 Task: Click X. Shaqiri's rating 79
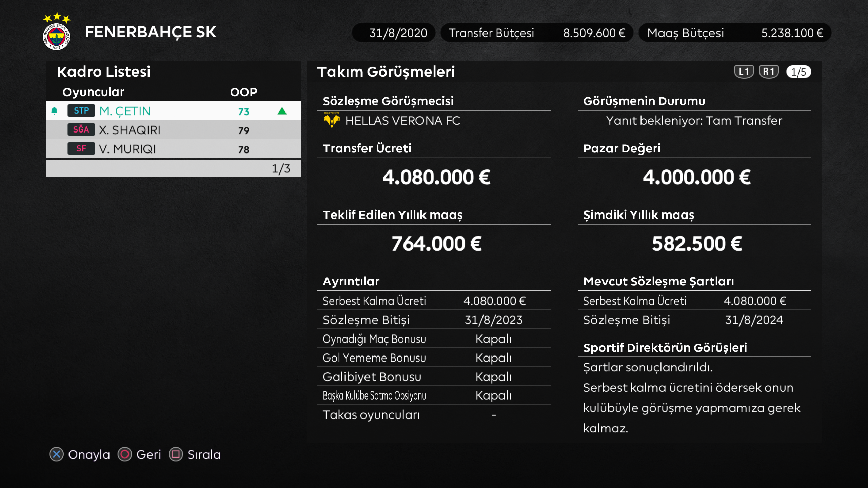click(x=244, y=130)
